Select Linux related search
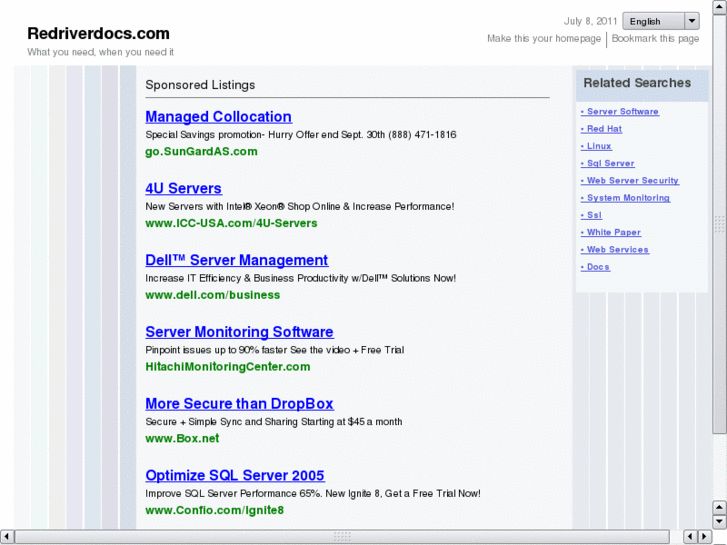Viewport: 727px width, 545px height. coord(596,146)
